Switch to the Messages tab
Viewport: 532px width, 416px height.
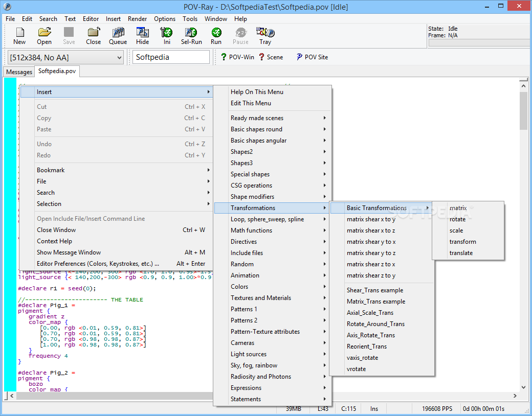coord(19,72)
